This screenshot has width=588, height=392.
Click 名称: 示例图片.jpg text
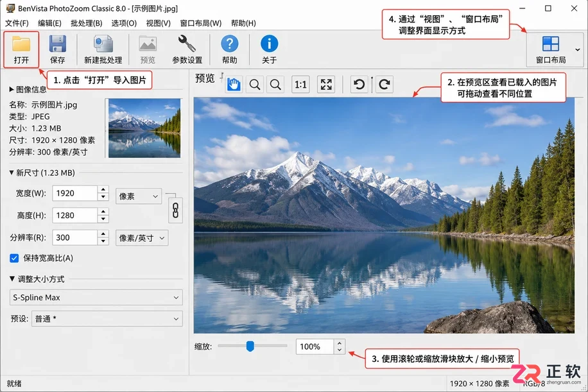[x=43, y=105]
